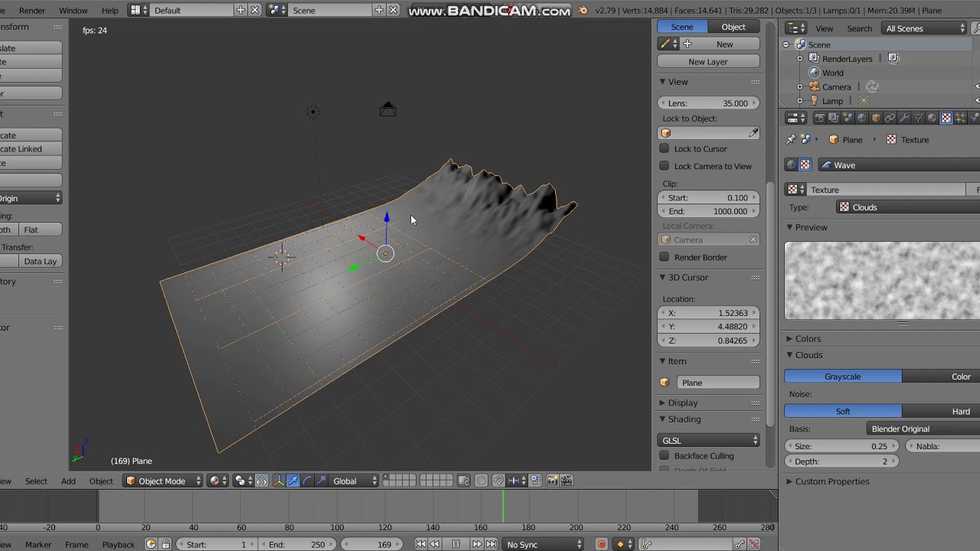The height and width of the screenshot is (551, 980).
Task: Open the Modifiers properties tab wrench icon
Action: point(903,118)
